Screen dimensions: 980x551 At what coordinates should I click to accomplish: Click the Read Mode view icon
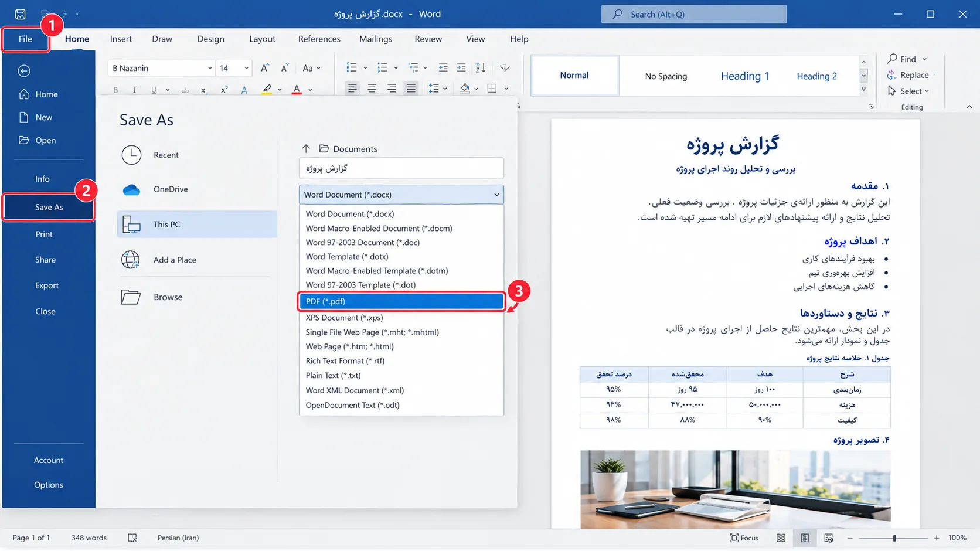(x=781, y=538)
